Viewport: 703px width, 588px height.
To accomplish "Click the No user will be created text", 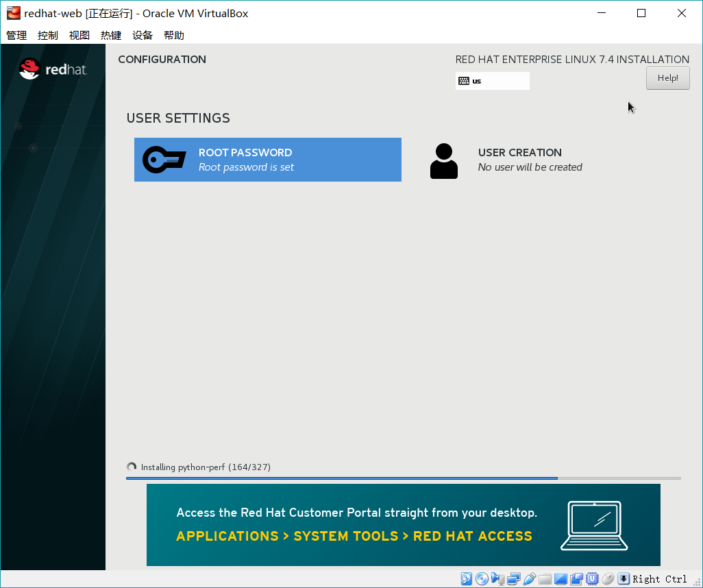I will click(530, 167).
